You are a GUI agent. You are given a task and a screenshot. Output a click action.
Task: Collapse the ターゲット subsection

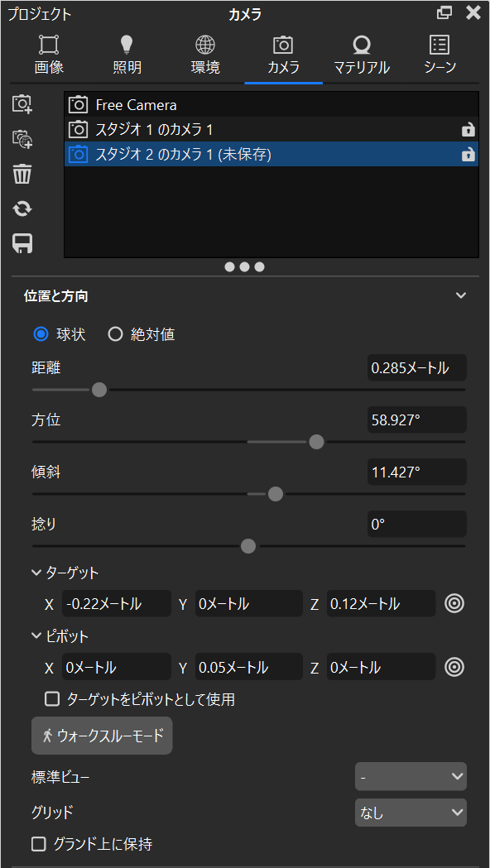coord(36,572)
